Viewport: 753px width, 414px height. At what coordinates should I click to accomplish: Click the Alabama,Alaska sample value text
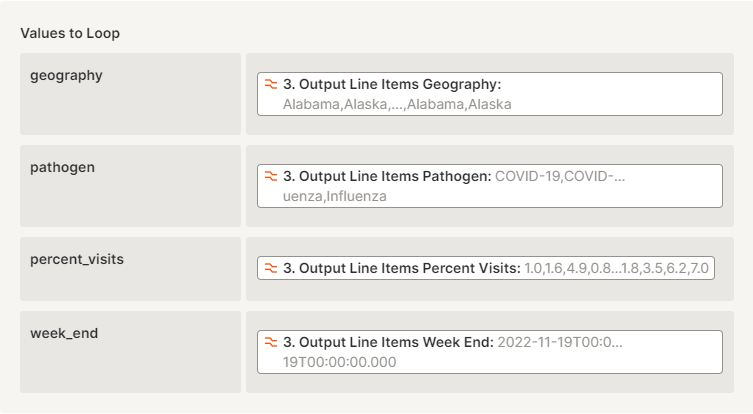tap(398, 104)
